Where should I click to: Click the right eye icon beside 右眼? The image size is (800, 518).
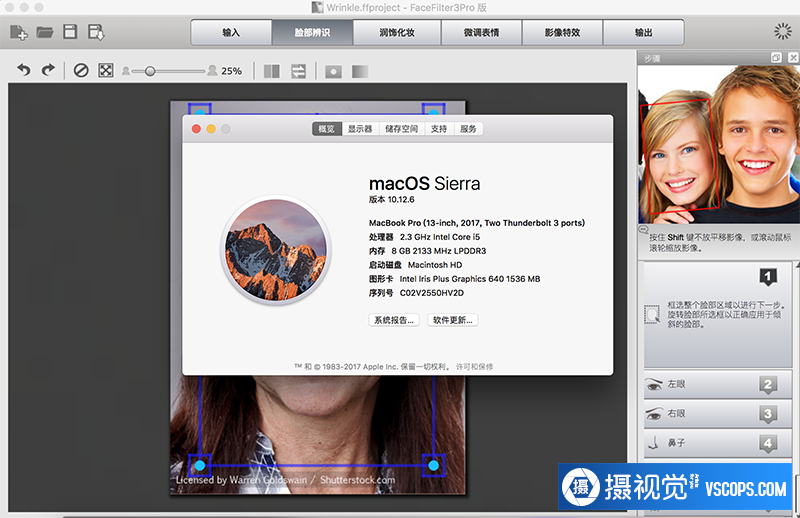654,414
